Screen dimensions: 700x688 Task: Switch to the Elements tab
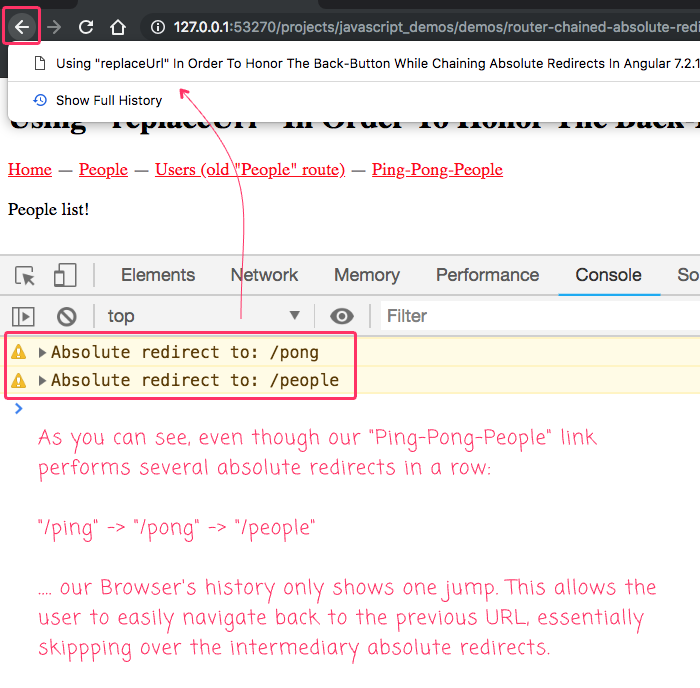(x=158, y=275)
